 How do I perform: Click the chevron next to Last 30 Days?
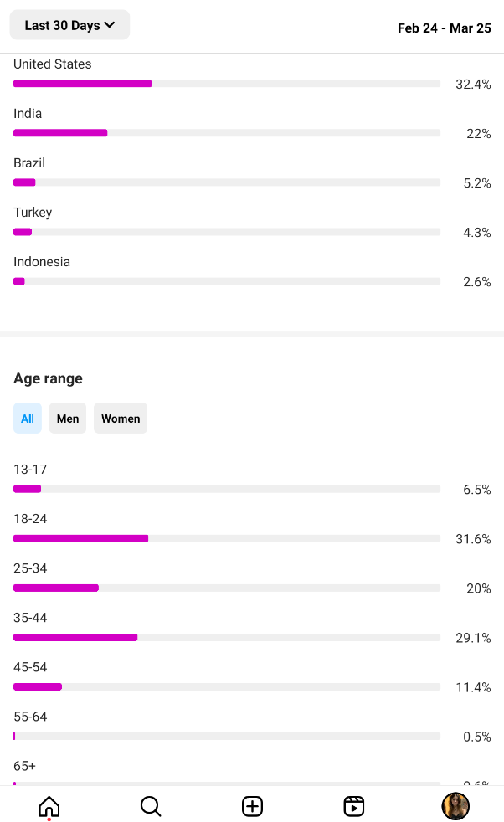coord(110,24)
